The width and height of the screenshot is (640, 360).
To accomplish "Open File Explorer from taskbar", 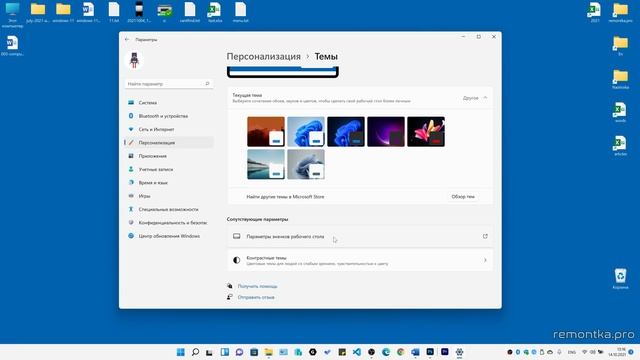I will click(x=269, y=352).
